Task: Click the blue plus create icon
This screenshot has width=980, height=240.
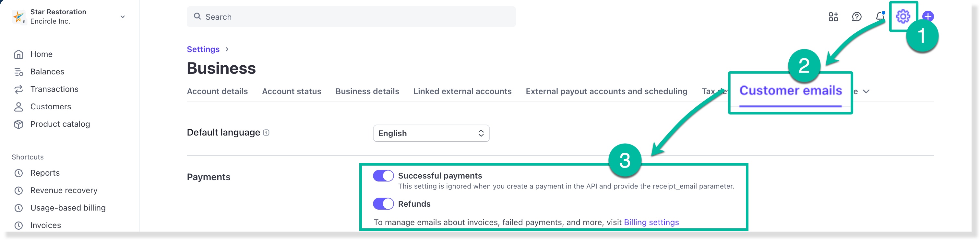Action: pyautogui.click(x=928, y=16)
